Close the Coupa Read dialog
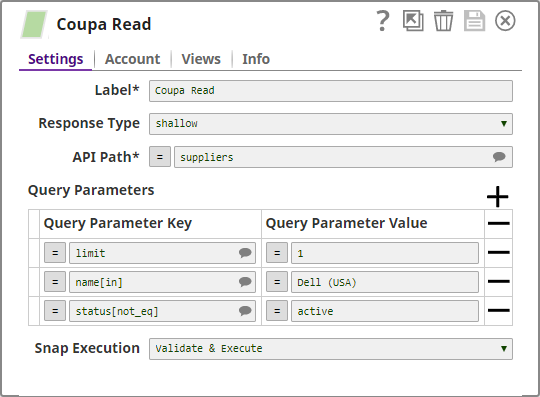The image size is (540, 397). (505, 21)
